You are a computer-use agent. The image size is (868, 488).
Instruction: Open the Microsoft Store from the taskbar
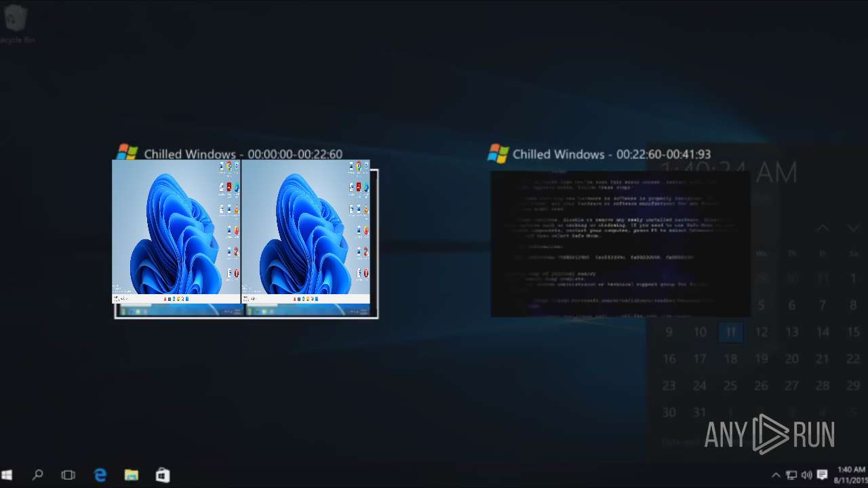[163, 475]
